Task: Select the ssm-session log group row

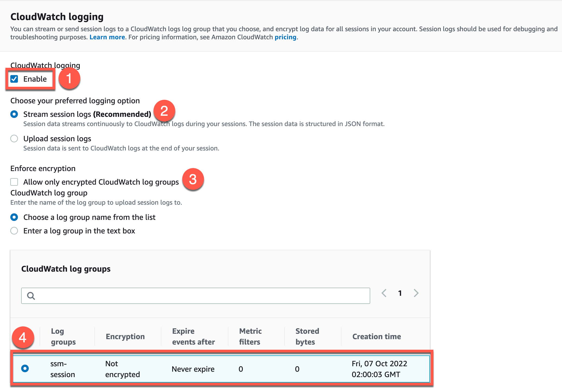Action: (25, 369)
